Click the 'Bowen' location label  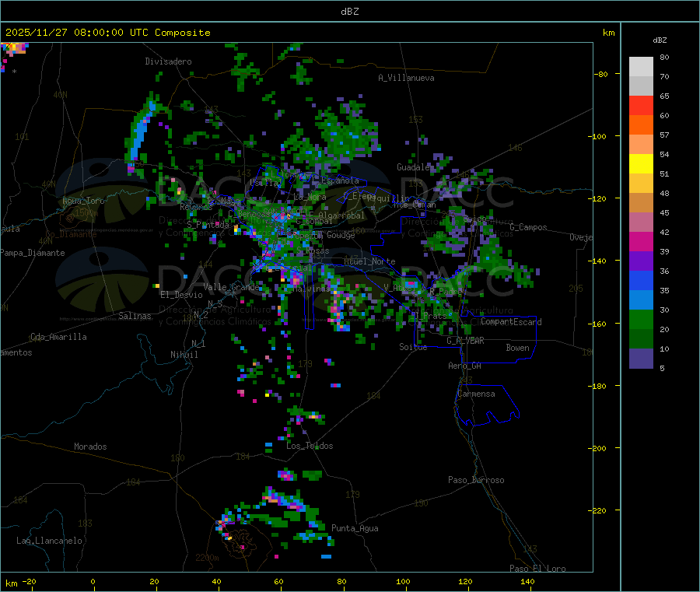click(x=517, y=348)
